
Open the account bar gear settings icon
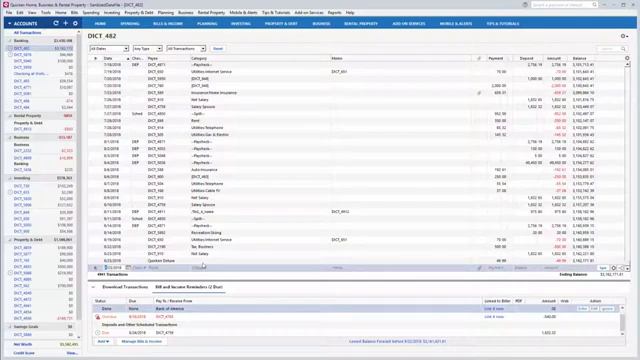[x=76, y=23]
